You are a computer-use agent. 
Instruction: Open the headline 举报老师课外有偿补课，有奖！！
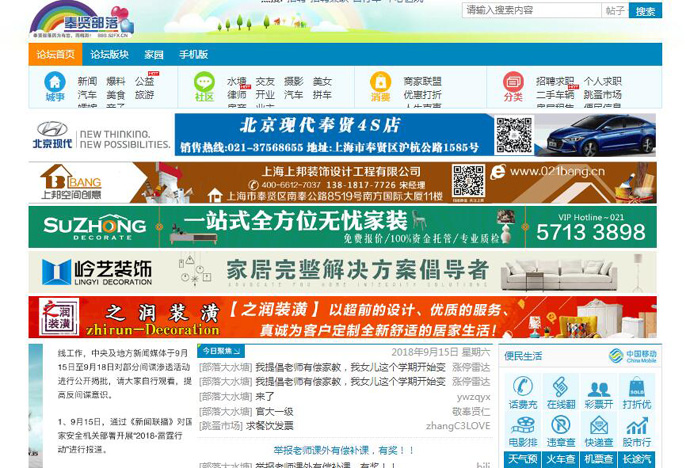coord(344,450)
